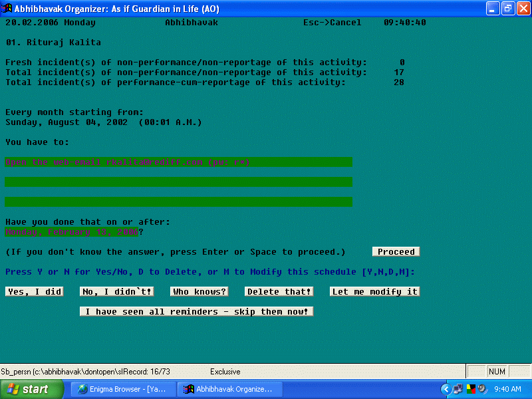Click the 'Who knows?' button
Viewport: 532px width, 399px height.
199,292
